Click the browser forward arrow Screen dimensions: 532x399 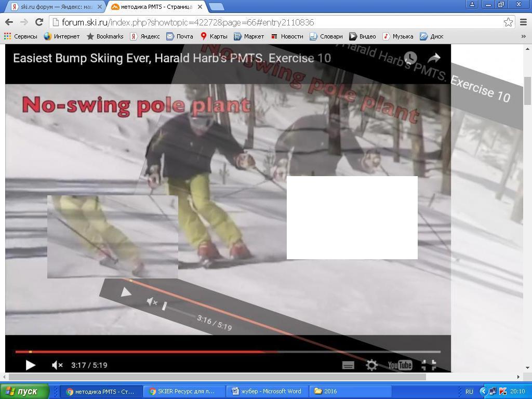tap(24, 22)
